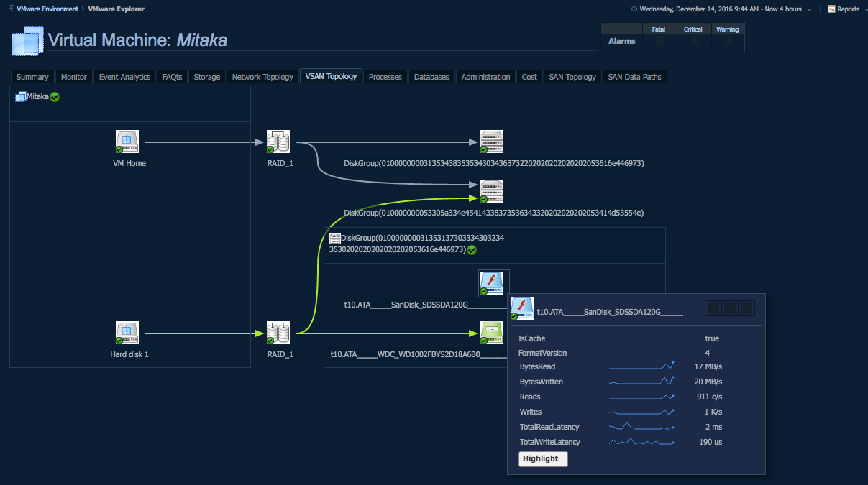Go to the Administration tab

click(x=486, y=77)
